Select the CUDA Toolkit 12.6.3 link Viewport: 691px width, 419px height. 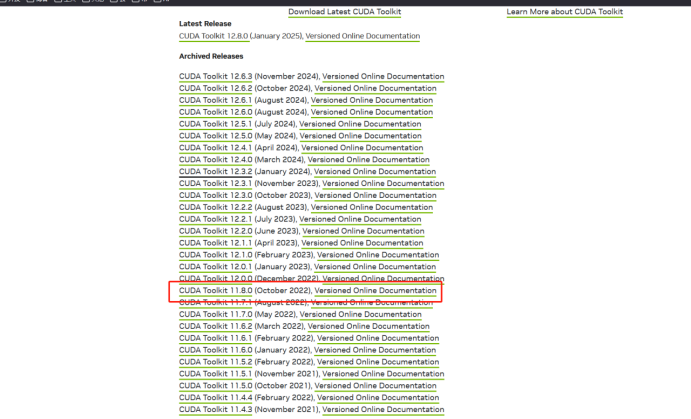pyautogui.click(x=215, y=76)
